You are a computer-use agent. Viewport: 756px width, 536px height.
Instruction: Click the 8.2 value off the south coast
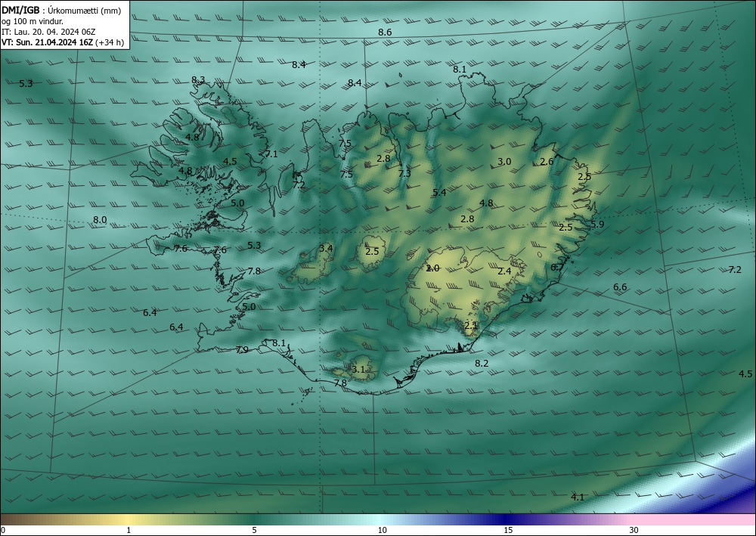click(x=482, y=364)
